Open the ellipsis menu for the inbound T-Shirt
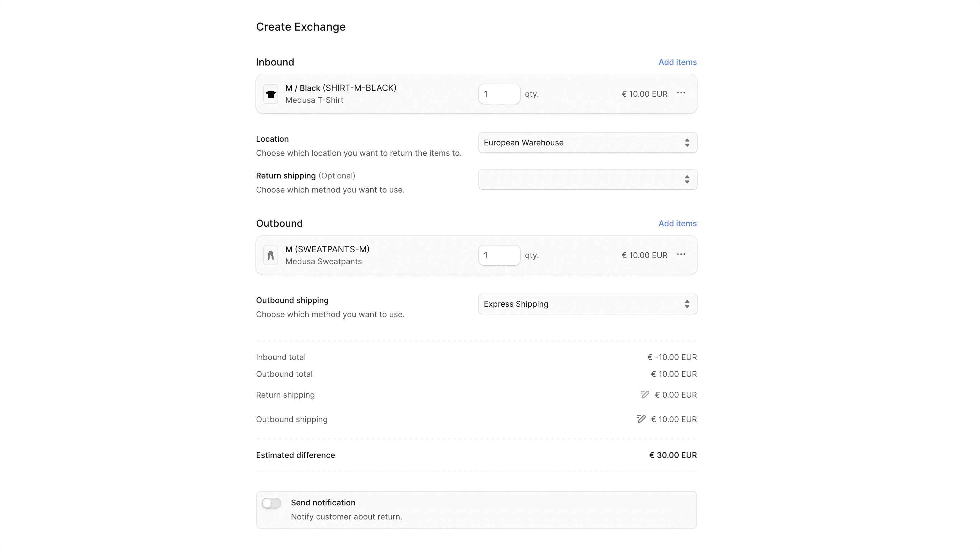The width and height of the screenshot is (980, 551). coord(681,94)
